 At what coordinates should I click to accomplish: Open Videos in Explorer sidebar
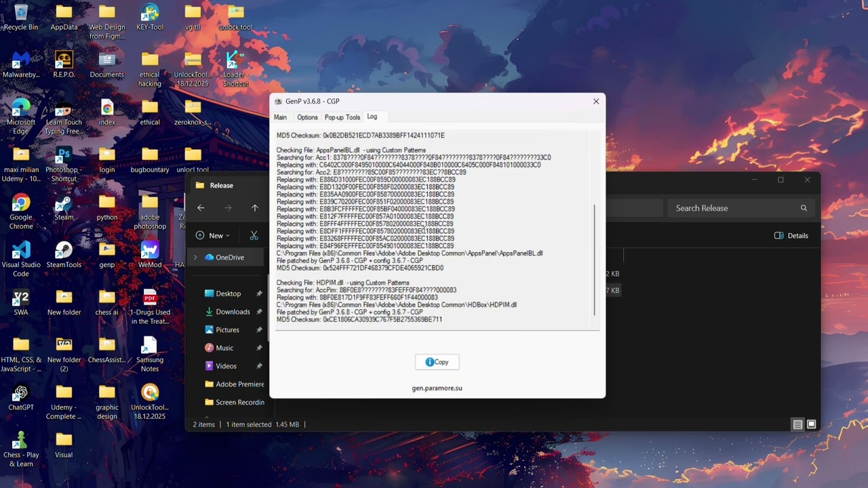pyautogui.click(x=226, y=366)
